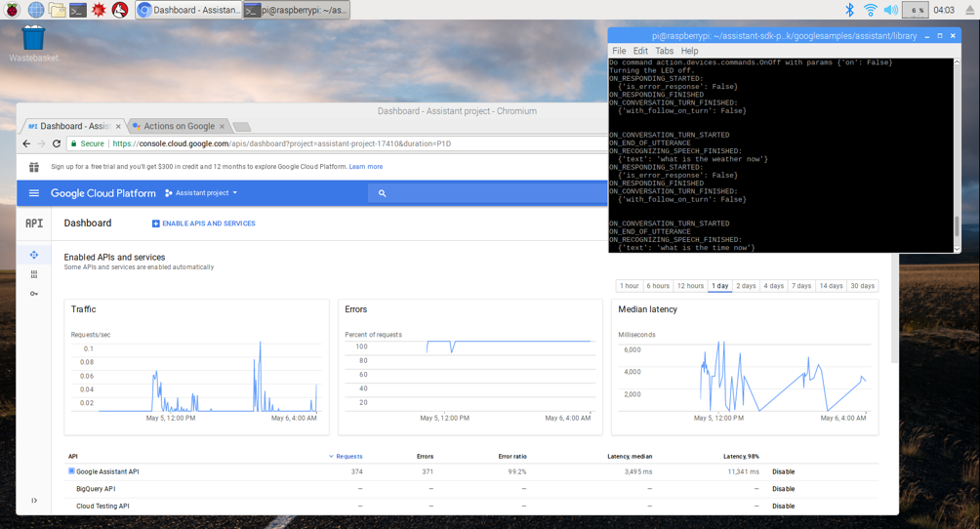
Task: Disable the Cloud Testing API
Action: pos(783,506)
